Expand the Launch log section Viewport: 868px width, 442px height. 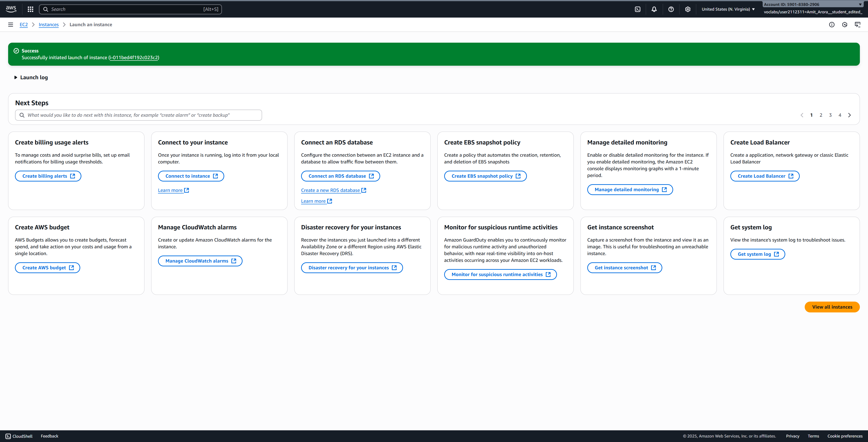pos(31,77)
